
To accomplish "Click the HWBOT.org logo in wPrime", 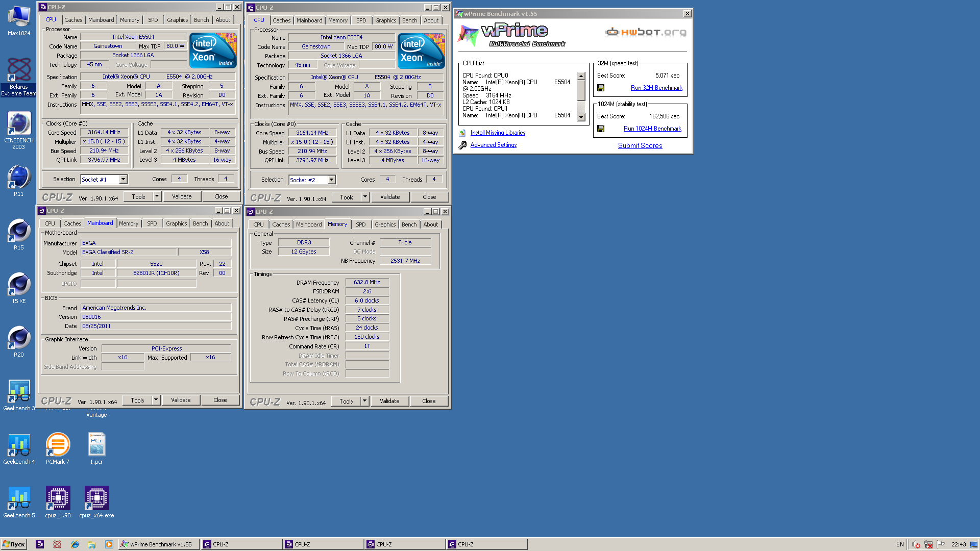I will 646,32.
